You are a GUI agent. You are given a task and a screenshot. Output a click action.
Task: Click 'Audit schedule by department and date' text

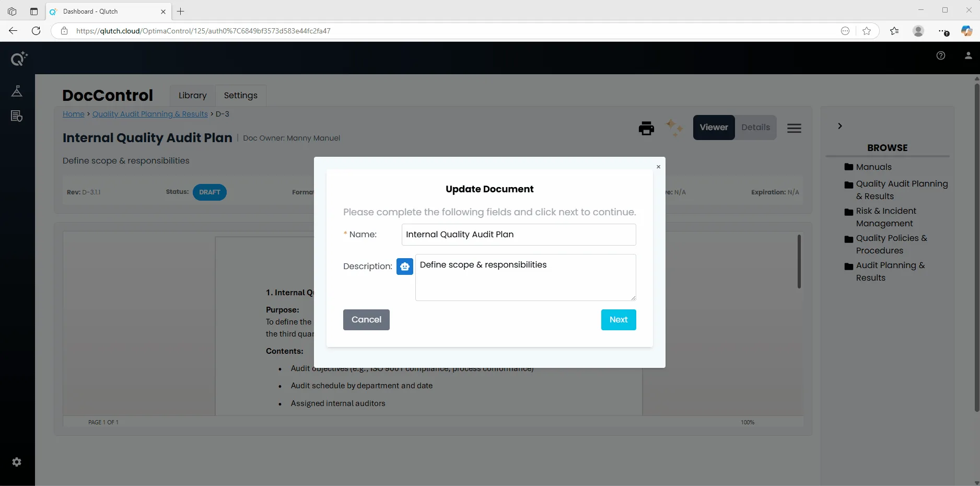[x=361, y=386]
